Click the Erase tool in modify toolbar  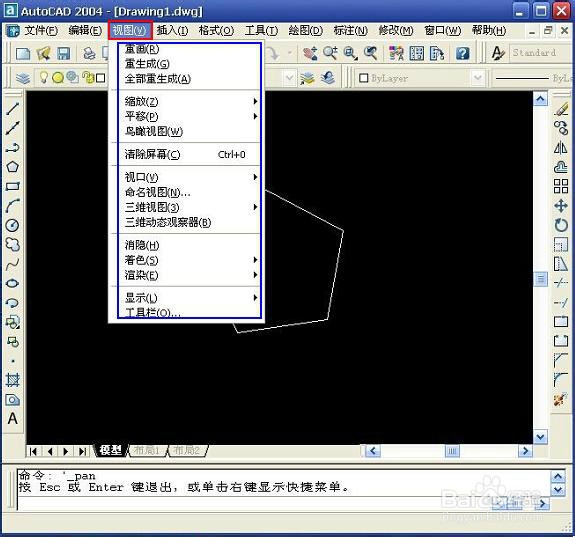point(561,109)
